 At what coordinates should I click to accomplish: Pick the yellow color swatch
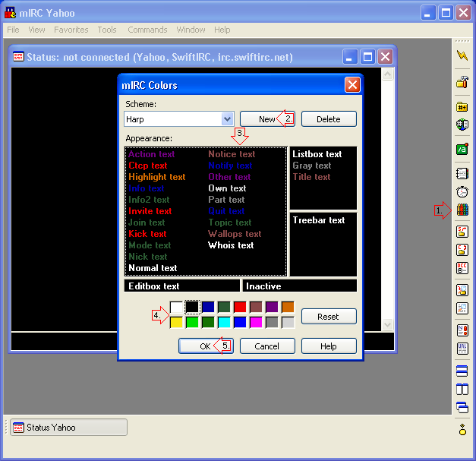click(176, 323)
